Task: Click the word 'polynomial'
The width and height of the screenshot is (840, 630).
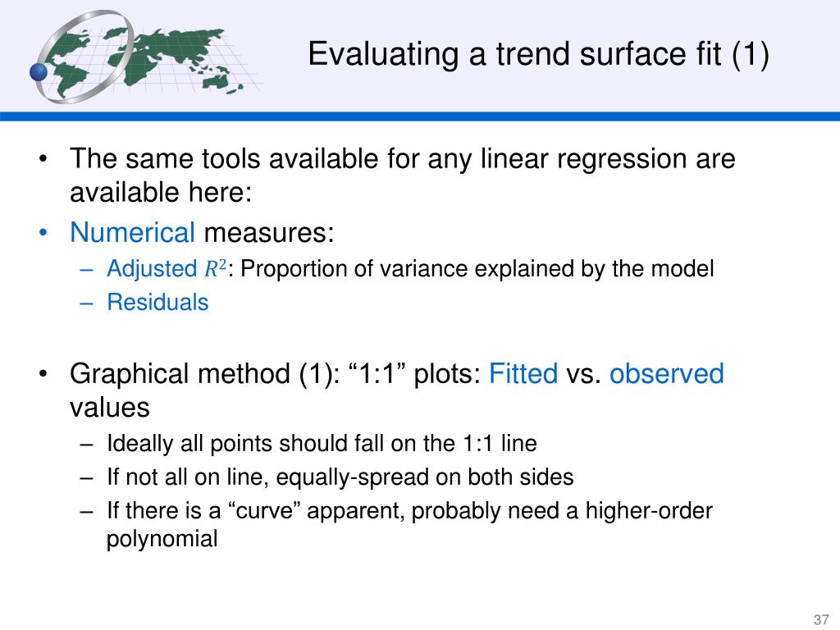Action: coord(162,538)
